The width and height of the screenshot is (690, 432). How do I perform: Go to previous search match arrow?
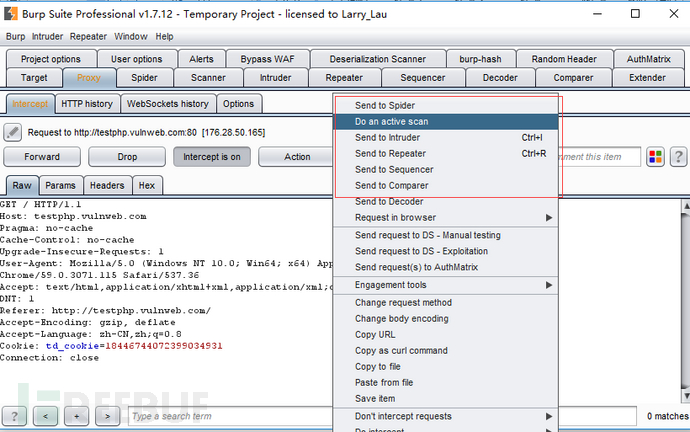tap(45, 416)
